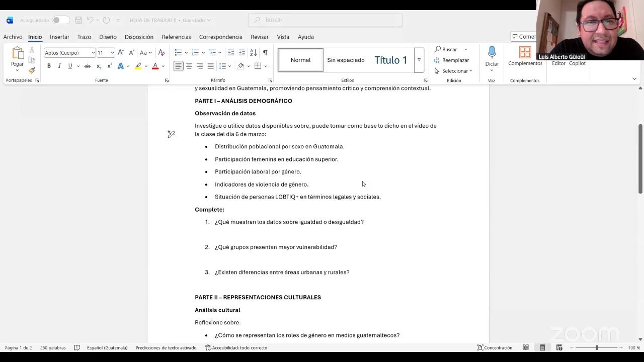Toggle underline formatting

70,66
